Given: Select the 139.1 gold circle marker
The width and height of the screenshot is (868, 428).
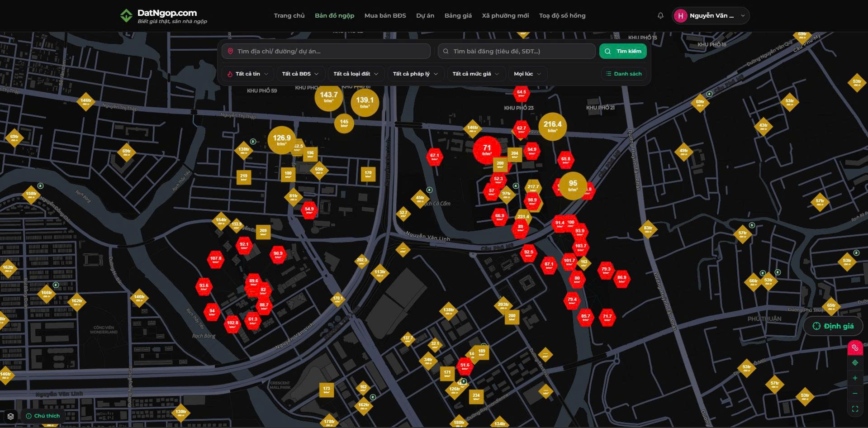Looking at the screenshot, I should point(365,102).
